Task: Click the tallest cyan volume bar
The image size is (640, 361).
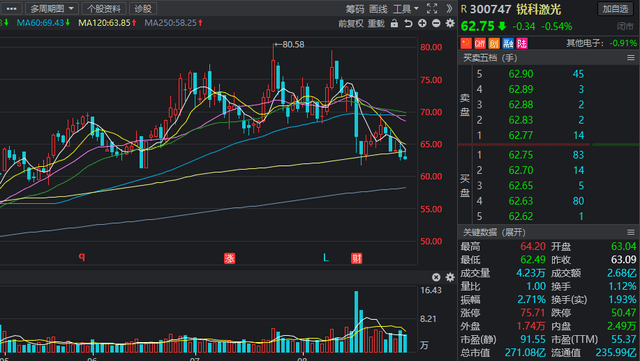Action: (x=356, y=322)
